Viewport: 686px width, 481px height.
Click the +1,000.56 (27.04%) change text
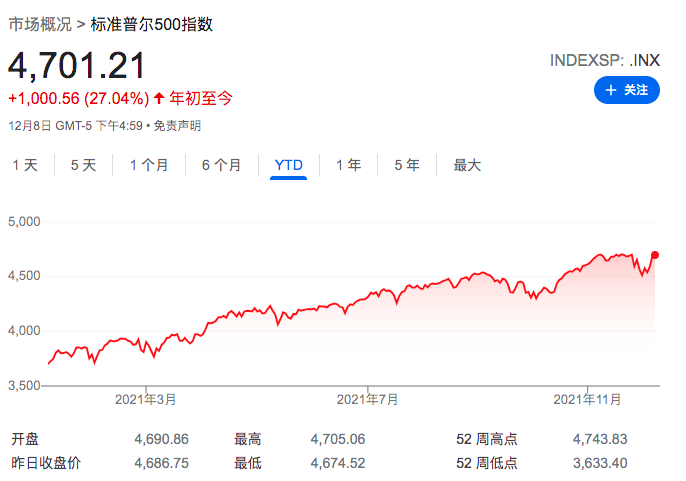pos(79,98)
